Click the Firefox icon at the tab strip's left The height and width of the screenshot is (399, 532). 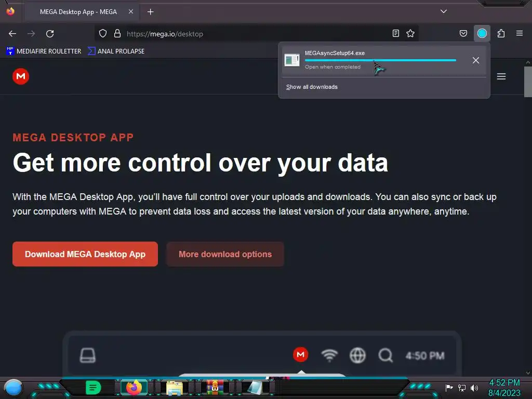[x=10, y=11]
